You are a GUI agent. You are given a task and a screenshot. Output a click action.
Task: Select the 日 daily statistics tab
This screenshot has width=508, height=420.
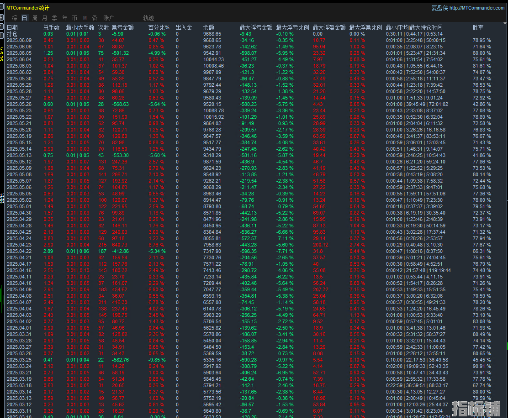[x=24, y=18]
